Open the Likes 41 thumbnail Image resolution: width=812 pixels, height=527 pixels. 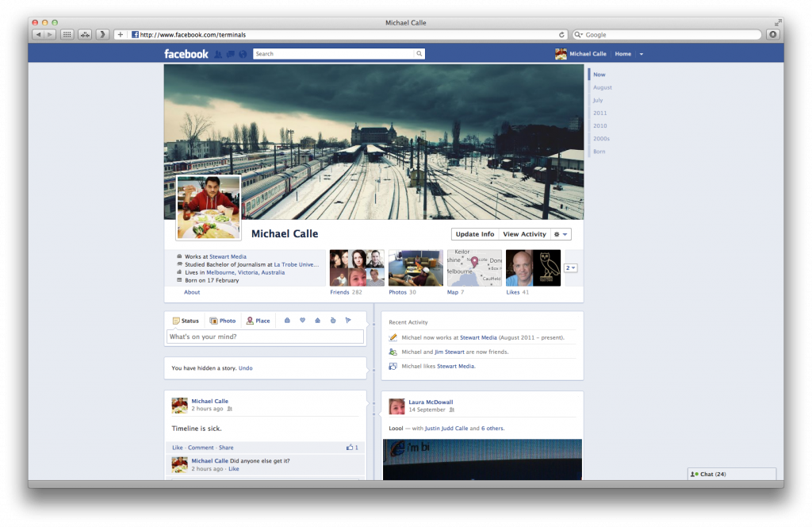click(x=533, y=268)
